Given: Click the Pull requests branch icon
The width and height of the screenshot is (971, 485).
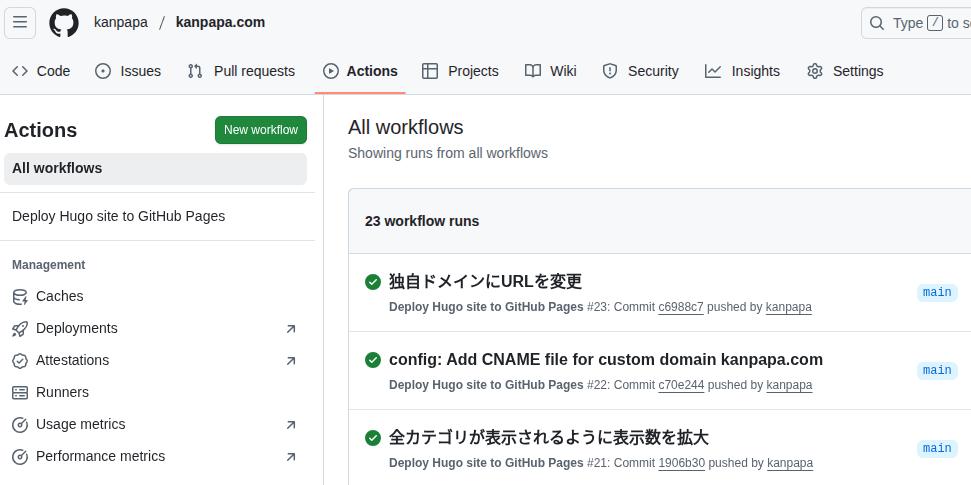Looking at the screenshot, I should pyautogui.click(x=195, y=71).
